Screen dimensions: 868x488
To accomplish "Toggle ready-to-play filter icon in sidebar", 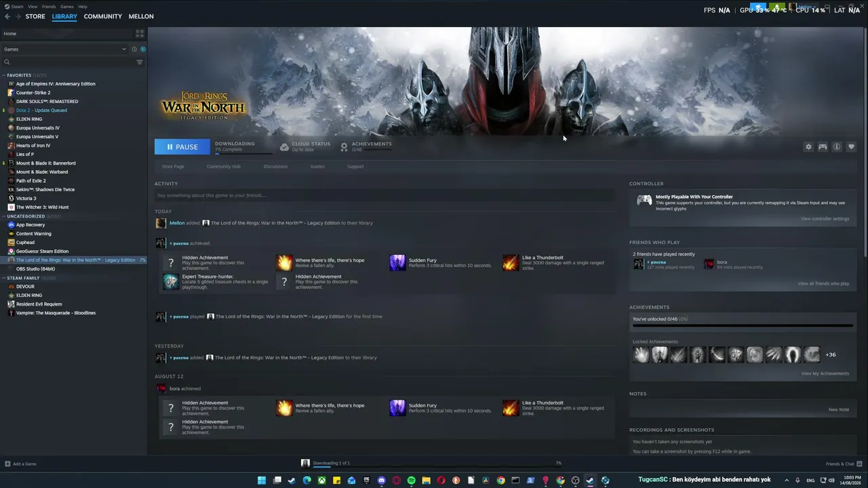I will pos(142,49).
